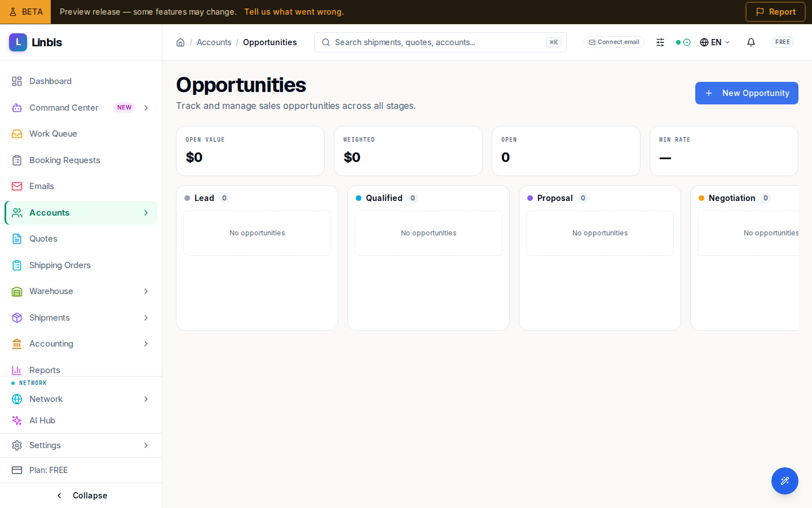Click the Connect email button
The image size is (812, 508).
(x=614, y=42)
